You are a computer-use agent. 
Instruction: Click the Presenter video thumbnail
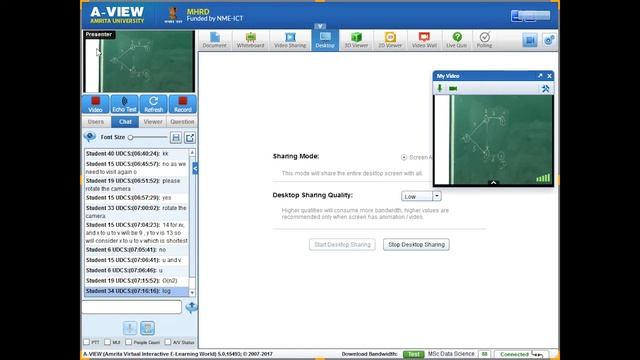tap(139, 61)
